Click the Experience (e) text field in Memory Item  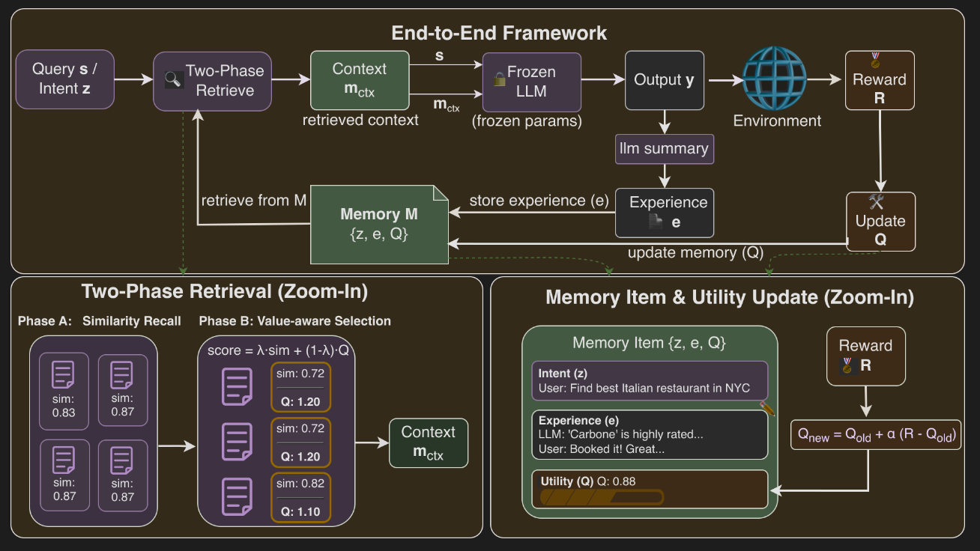coord(650,434)
